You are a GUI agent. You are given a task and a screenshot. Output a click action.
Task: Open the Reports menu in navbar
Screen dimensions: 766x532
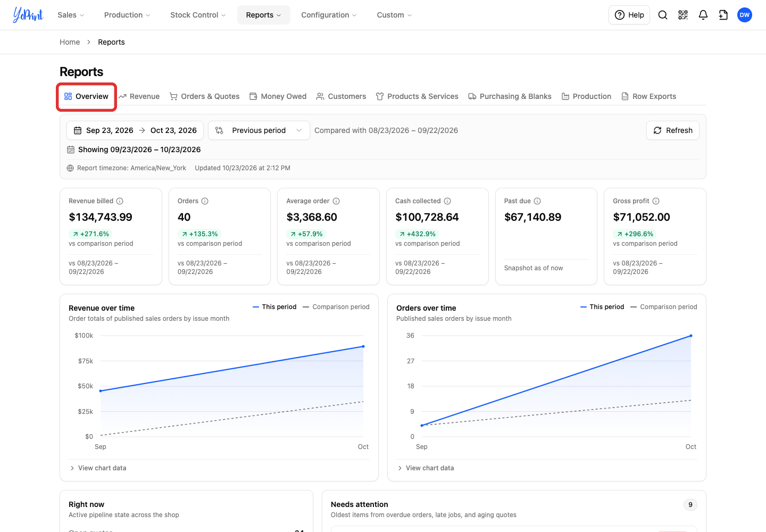point(264,15)
